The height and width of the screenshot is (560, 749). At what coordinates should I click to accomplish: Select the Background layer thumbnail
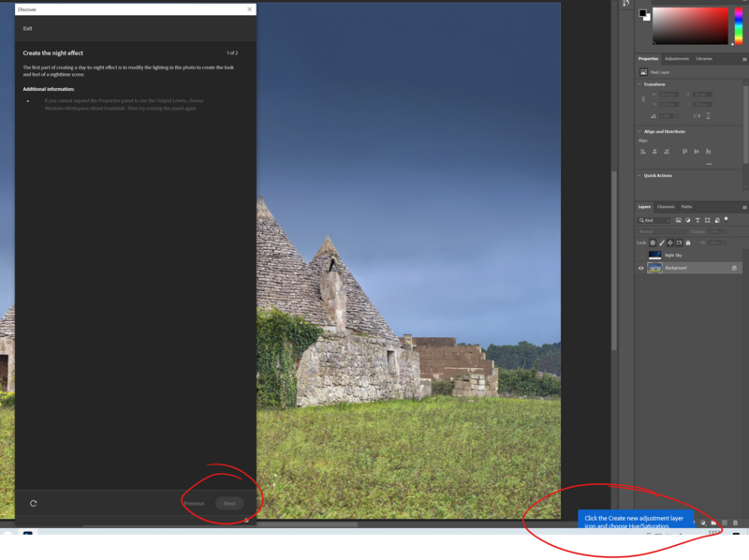654,268
